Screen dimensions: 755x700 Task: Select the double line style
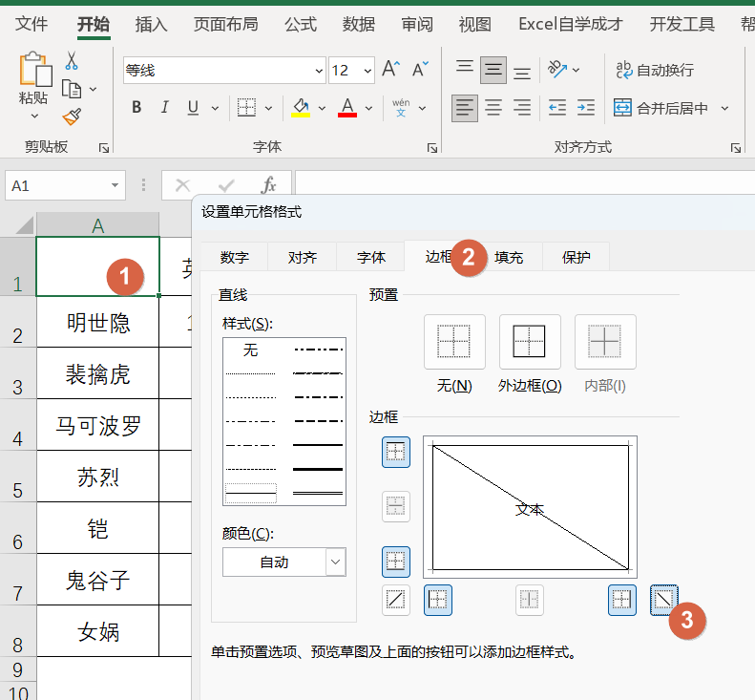[x=318, y=493]
